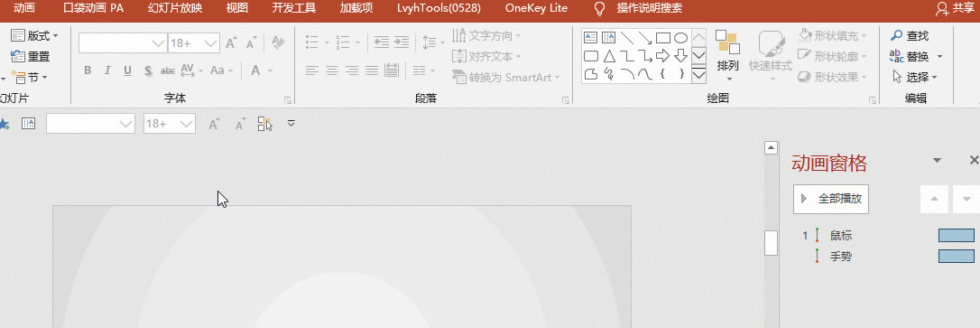Click the 全部播放 play all button
This screenshot has width=980, height=328.
831,199
